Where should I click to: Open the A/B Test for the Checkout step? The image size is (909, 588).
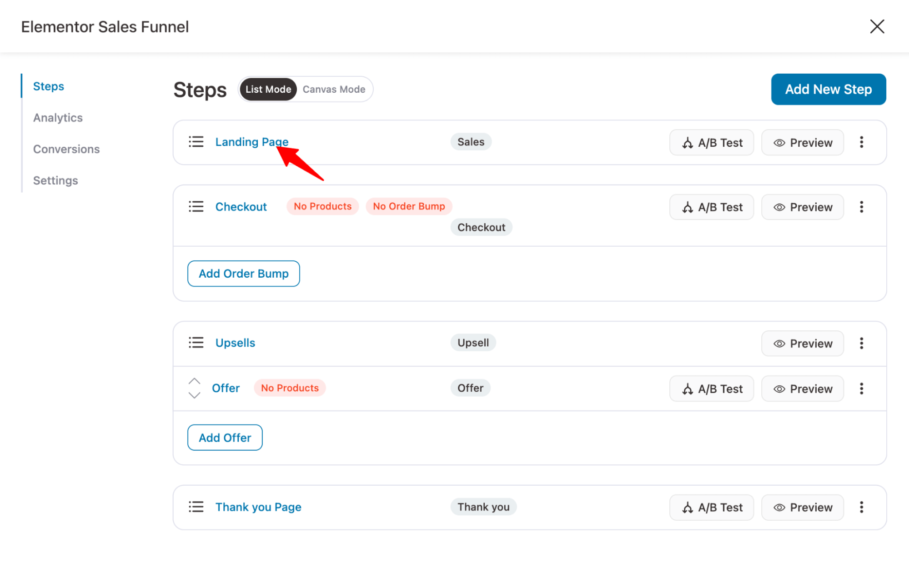(x=711, y=207)
